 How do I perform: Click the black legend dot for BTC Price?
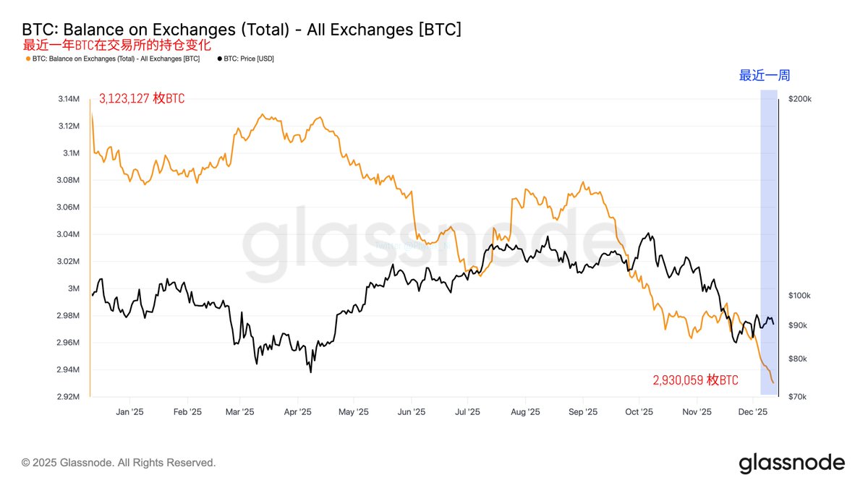pos(220,59)
